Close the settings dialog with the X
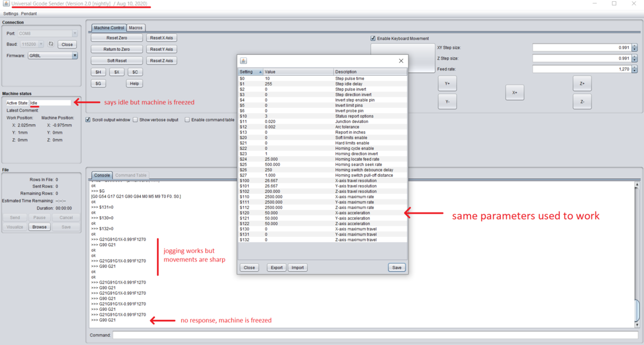This screenshot has width=644, height=345. [x=401, y=61]
